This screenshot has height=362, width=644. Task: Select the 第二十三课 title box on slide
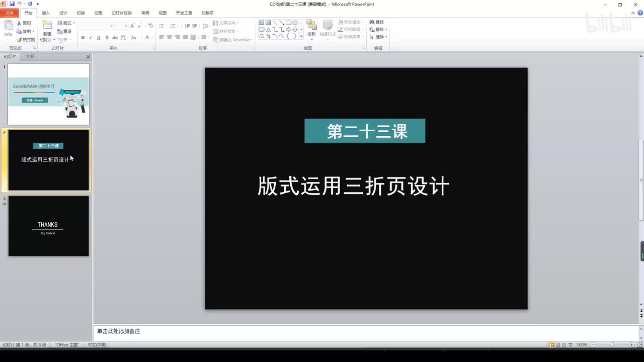[365, 131]
